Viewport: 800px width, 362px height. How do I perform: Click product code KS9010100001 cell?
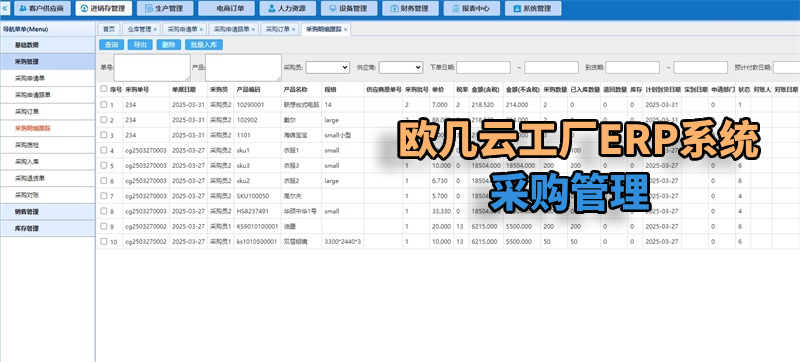257,226
